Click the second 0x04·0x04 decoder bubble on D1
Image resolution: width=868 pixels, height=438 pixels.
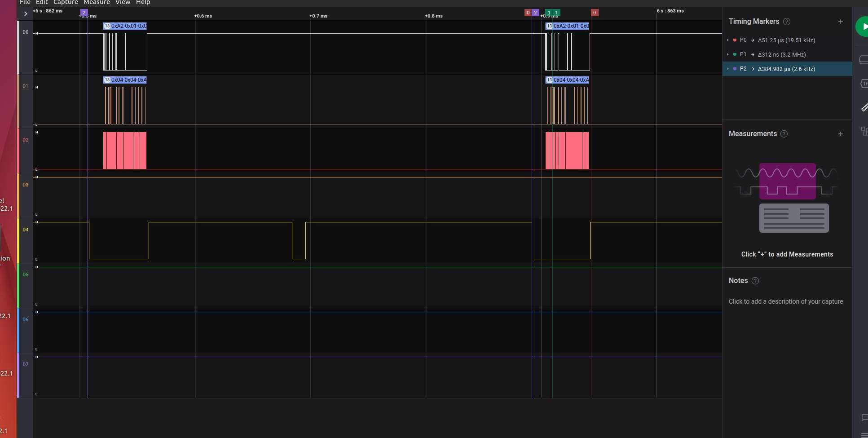click(x=567, y=80)
